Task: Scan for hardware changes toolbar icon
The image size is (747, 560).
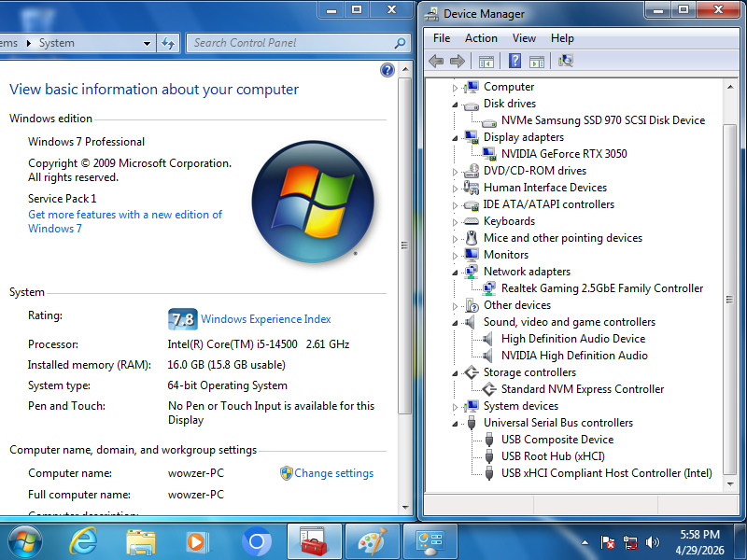Action: click(x=566, y=61)
